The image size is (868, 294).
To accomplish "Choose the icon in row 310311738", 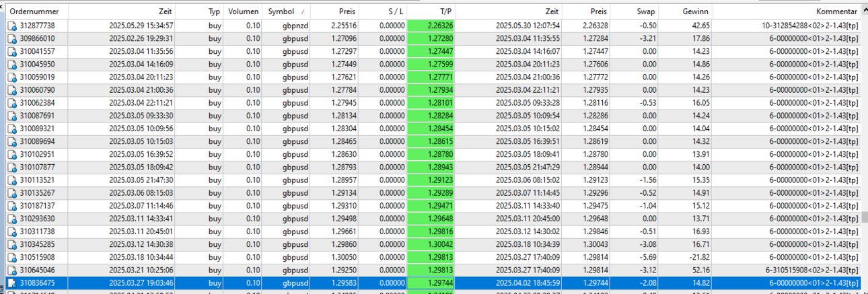I will [x=12, y=231].
